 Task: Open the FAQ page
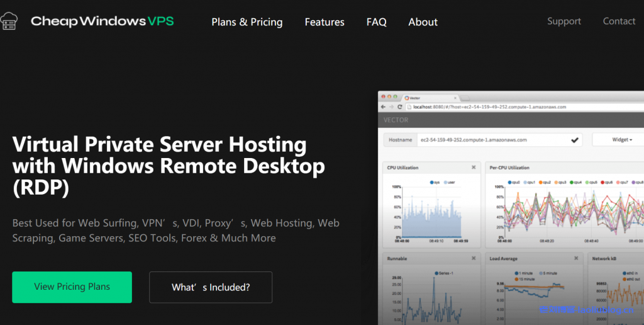pos(376,22)
